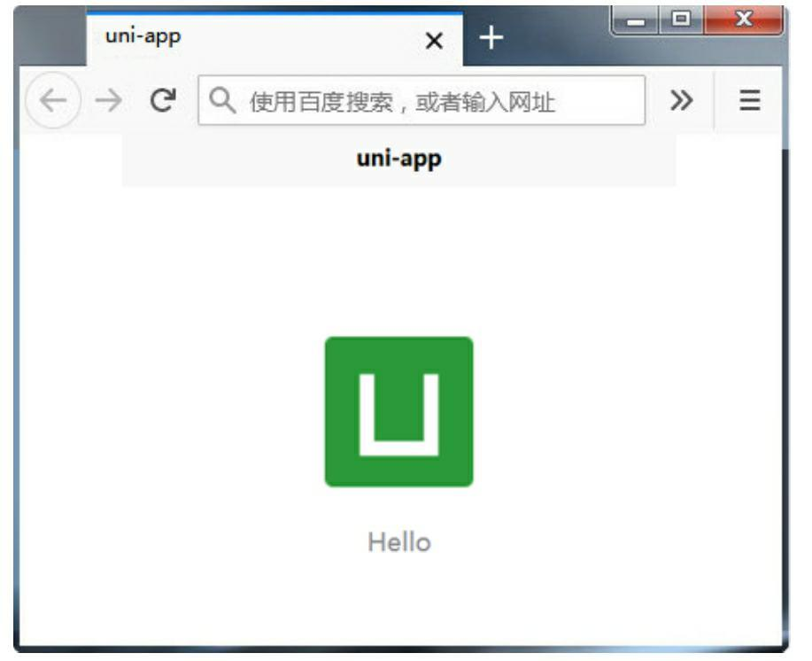
Task: Maximize the browser window
Action: pos(681,19)
